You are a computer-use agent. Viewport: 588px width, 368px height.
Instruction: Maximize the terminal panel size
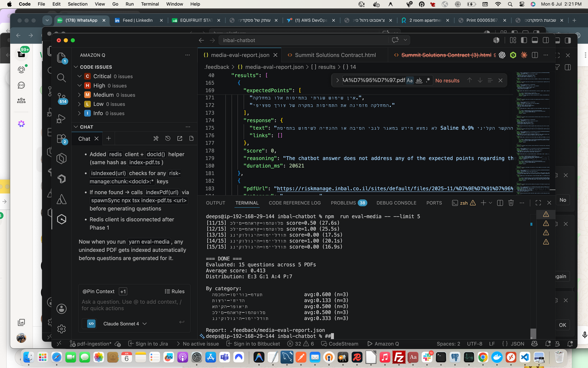[538, 203]
